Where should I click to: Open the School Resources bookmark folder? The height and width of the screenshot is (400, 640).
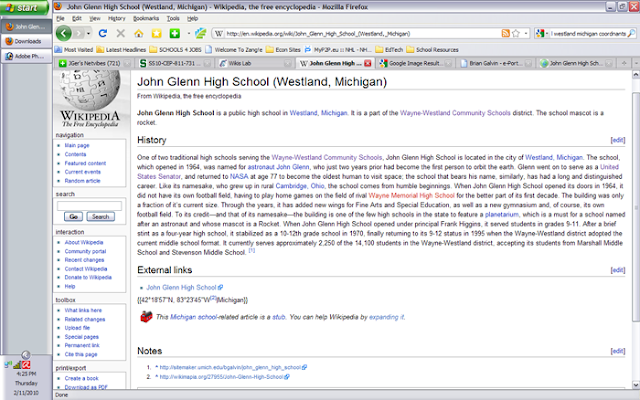[x=432, y=50]
